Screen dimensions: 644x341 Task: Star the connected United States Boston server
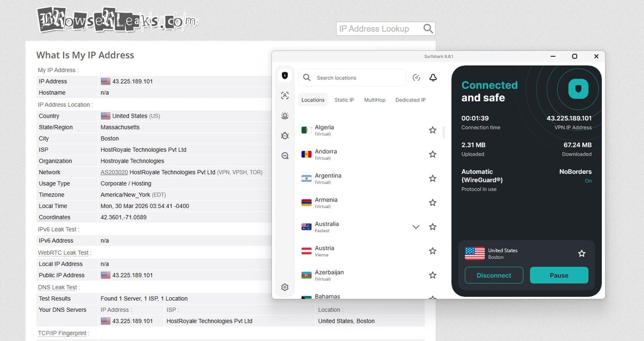click(581, 253)
